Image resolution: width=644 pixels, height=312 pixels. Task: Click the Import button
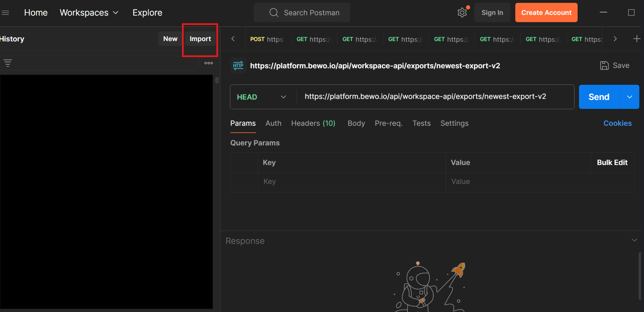click(x=200, y=39)
